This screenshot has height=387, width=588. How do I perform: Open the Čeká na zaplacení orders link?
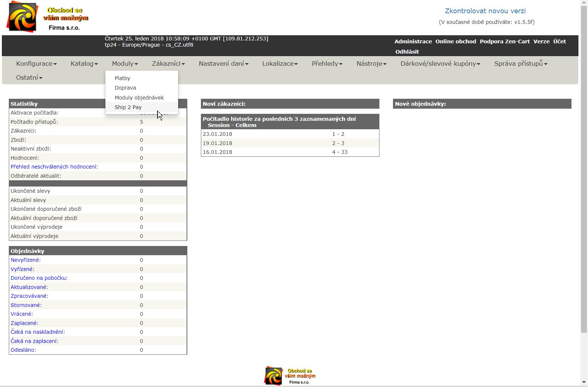pyautogui.click(x=34, y=341)
